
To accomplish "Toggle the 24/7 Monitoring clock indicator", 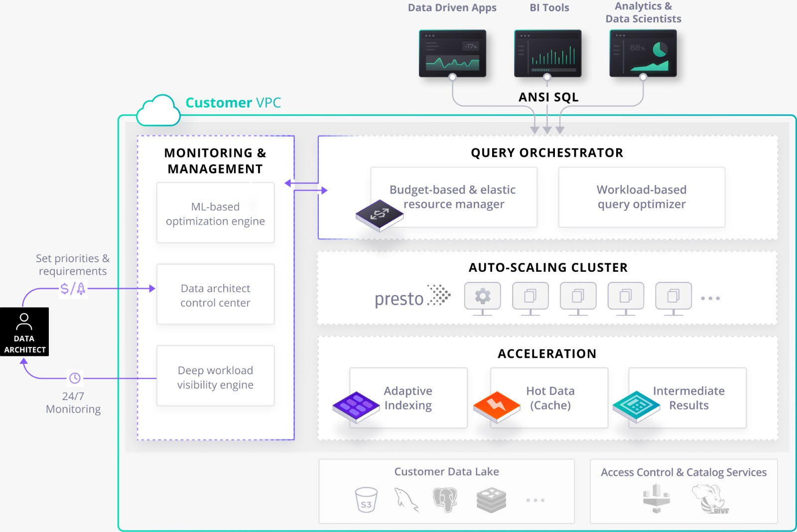I will pos(74,378).
